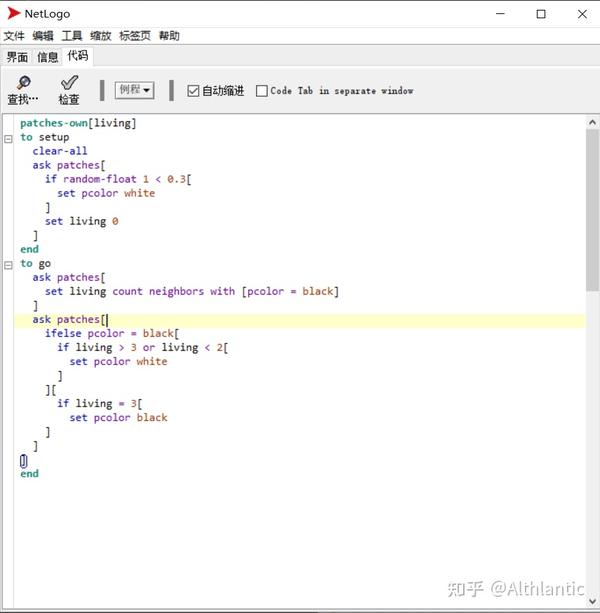
Task: Close the NetLogo window
Action: (582, 14)
